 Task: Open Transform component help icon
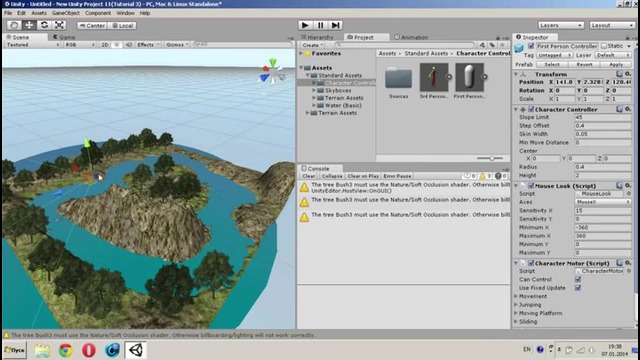click(620, 74)
